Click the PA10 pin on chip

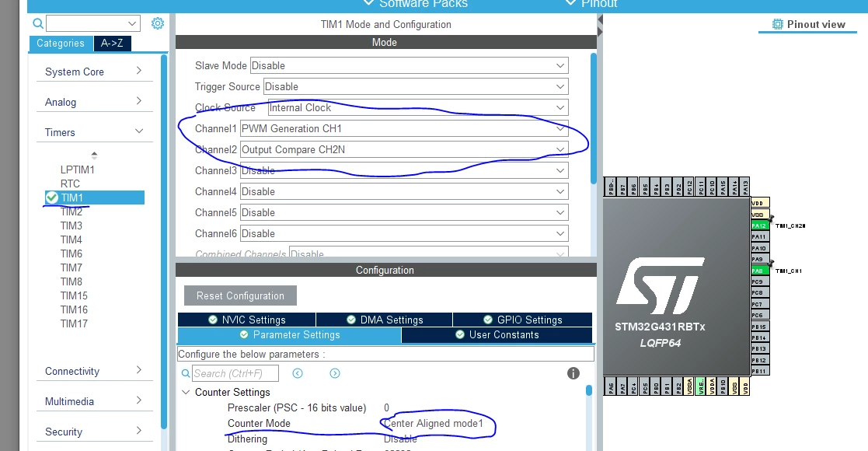coord(759,248)
